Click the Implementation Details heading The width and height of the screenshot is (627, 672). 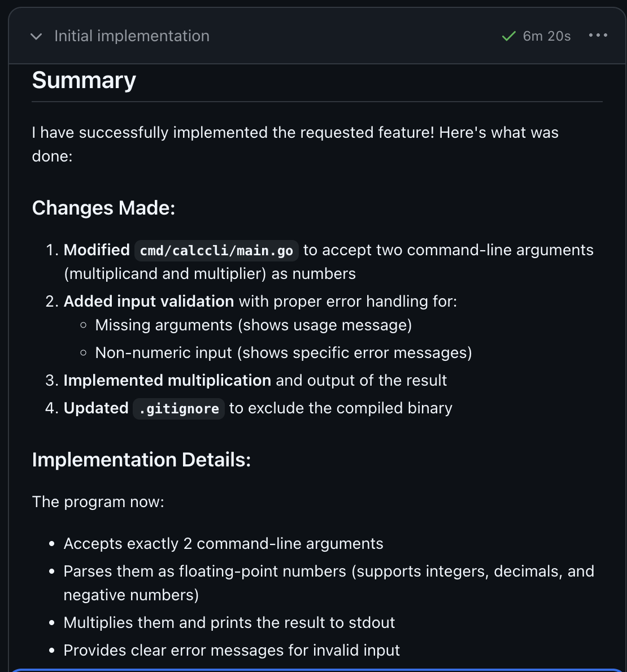[141, 460]
